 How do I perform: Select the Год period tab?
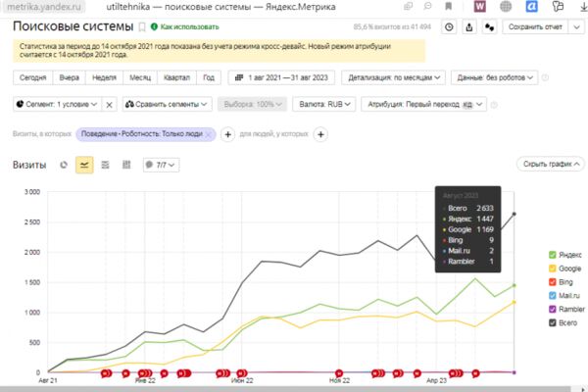point(209,77)
